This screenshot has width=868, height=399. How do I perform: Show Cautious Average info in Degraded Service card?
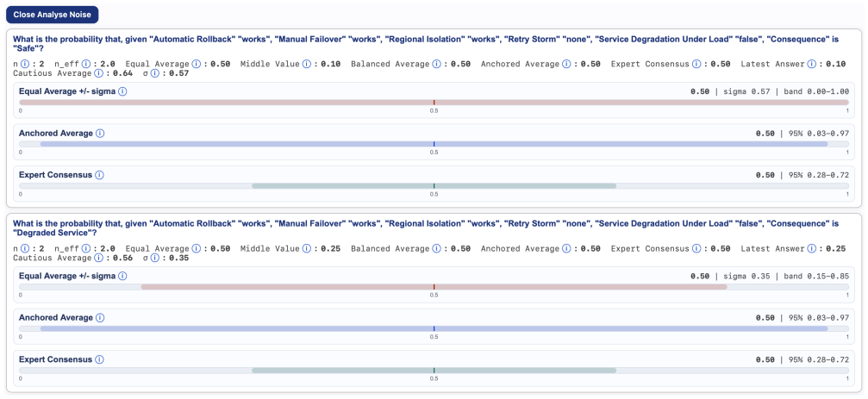[x=98, y=258]
